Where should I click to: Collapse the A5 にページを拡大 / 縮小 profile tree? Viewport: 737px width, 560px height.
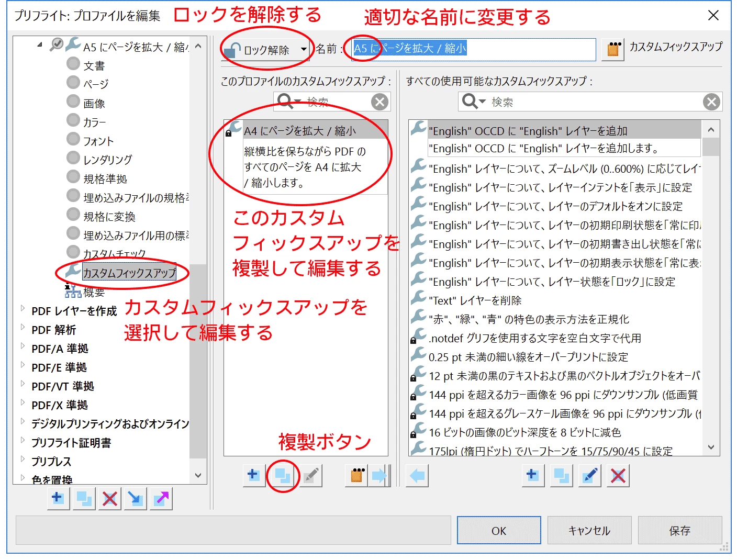tap(40, 45)
